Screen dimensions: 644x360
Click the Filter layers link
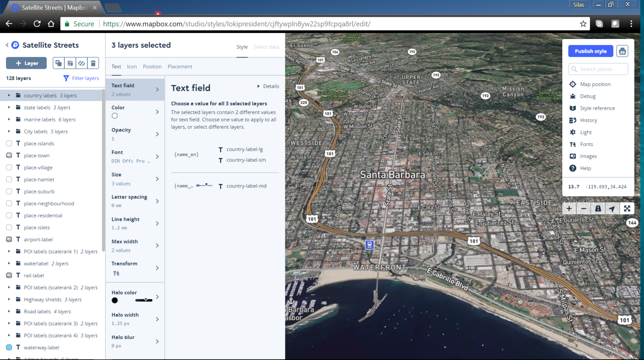click(81, 78)
